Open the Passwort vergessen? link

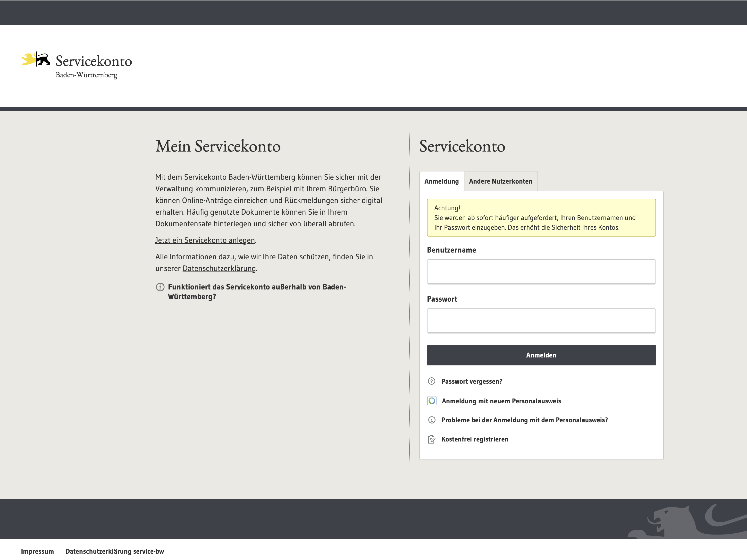point(472,381)
